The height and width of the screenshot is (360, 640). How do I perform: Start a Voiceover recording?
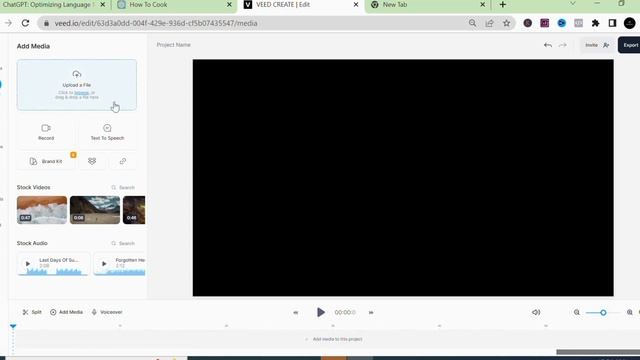[x=107, y=312]
